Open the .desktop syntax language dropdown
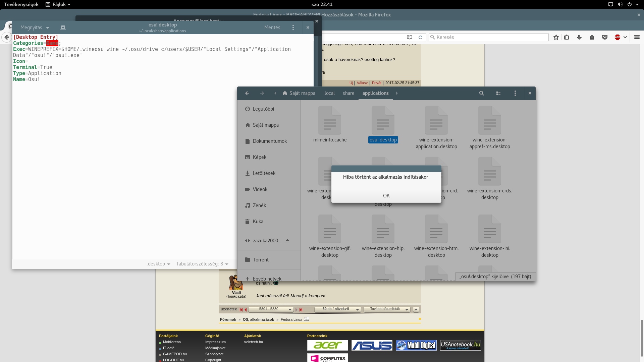Viewport: 644px width, 362px height. click(158, 264)
